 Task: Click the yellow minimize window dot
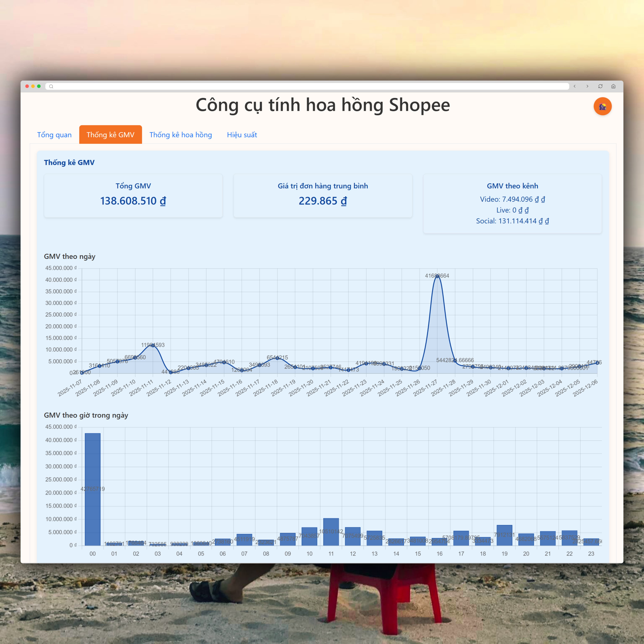pyautogui.click(x=33, y=86)
